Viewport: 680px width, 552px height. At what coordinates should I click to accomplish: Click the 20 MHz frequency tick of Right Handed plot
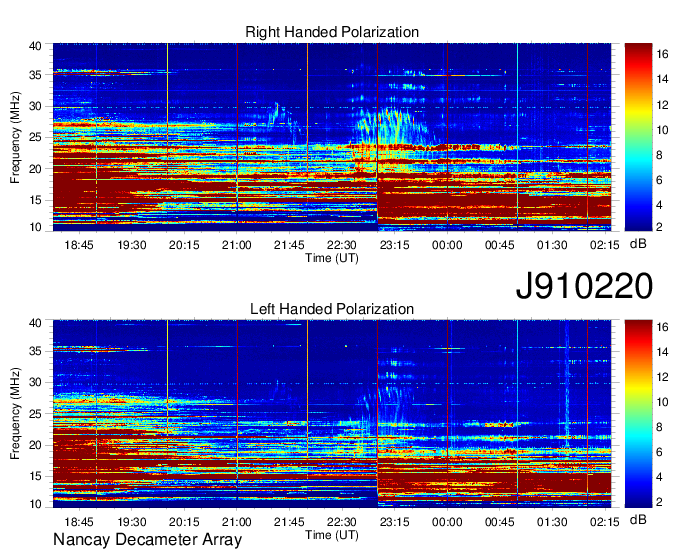(x=35, y=169)
